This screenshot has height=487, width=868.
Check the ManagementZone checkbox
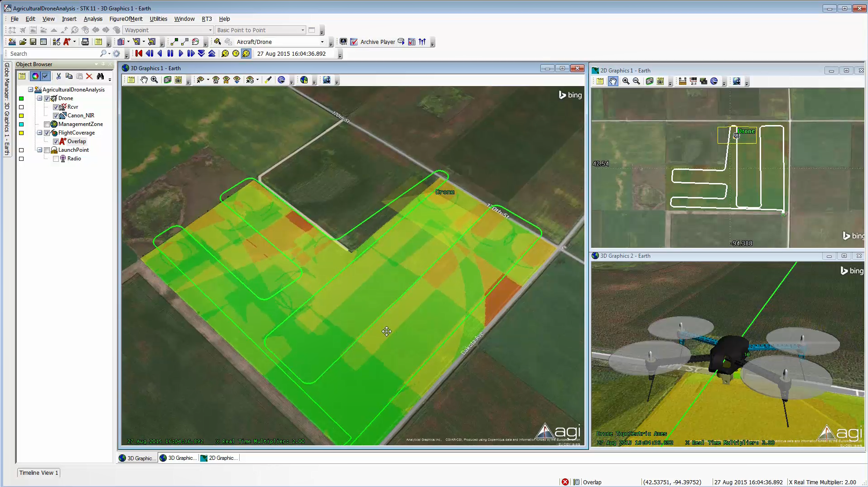coord(47,124)
